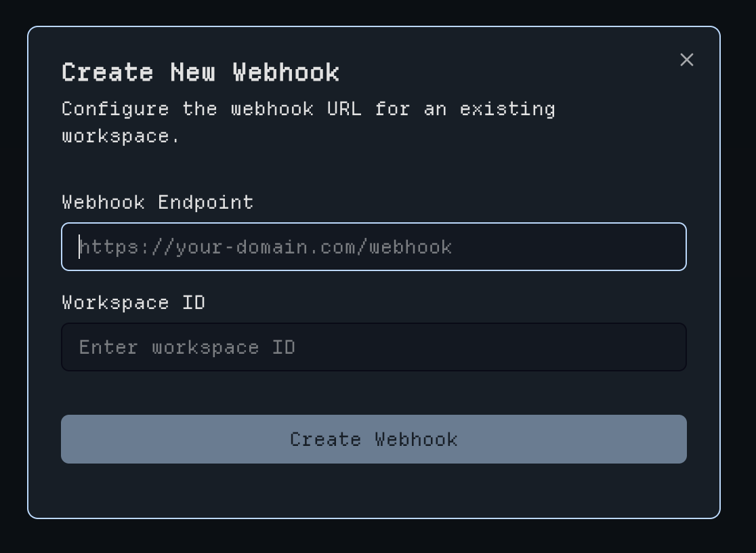Click the Workspace ID label
This screenshot has width=756, height=553.
(133, 302)
